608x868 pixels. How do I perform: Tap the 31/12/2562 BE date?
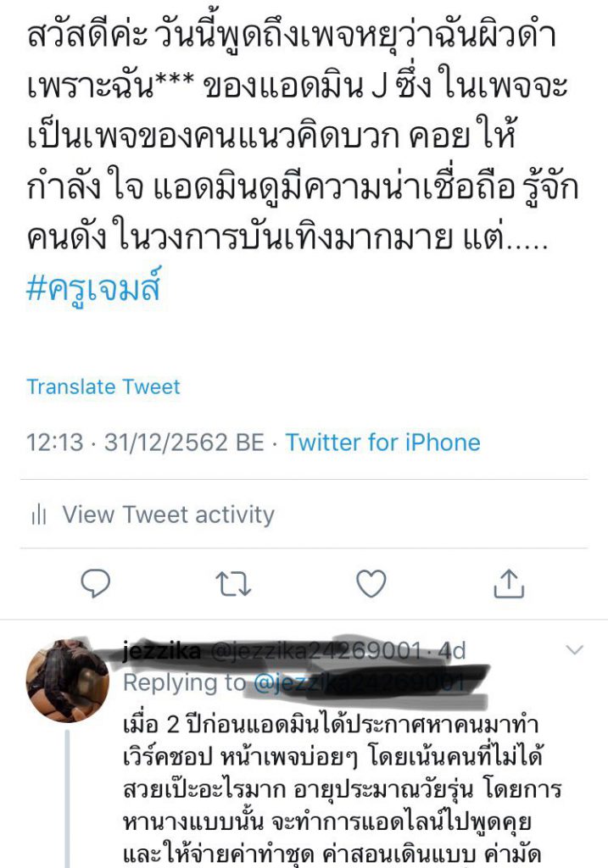tap(184, 442)
